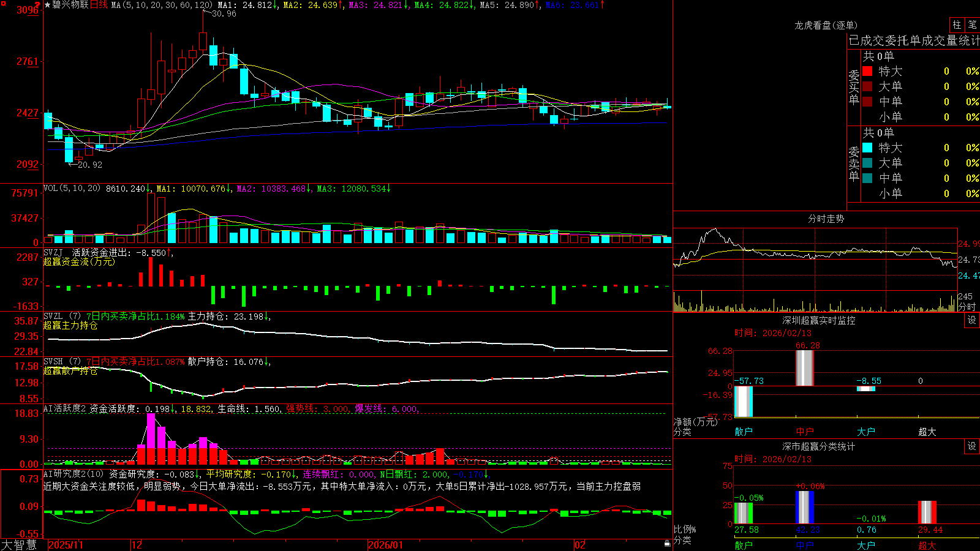Click the 20.92 low price marker
Screen dimensions: 980x551
90,165
